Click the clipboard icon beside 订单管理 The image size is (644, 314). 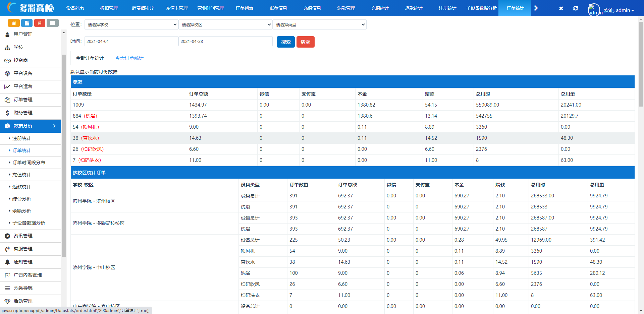click(7, 100)
